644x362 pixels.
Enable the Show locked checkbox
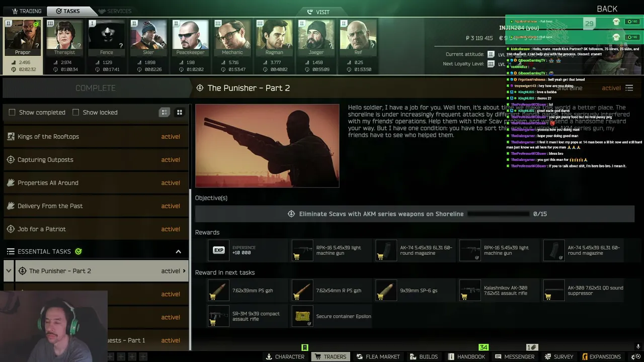tap(75, 112)
